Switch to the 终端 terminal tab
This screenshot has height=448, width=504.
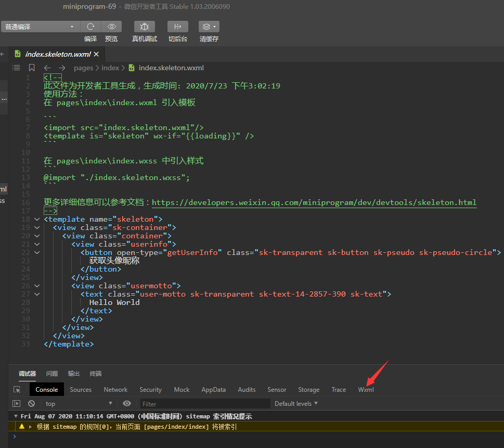click(96, 374)
